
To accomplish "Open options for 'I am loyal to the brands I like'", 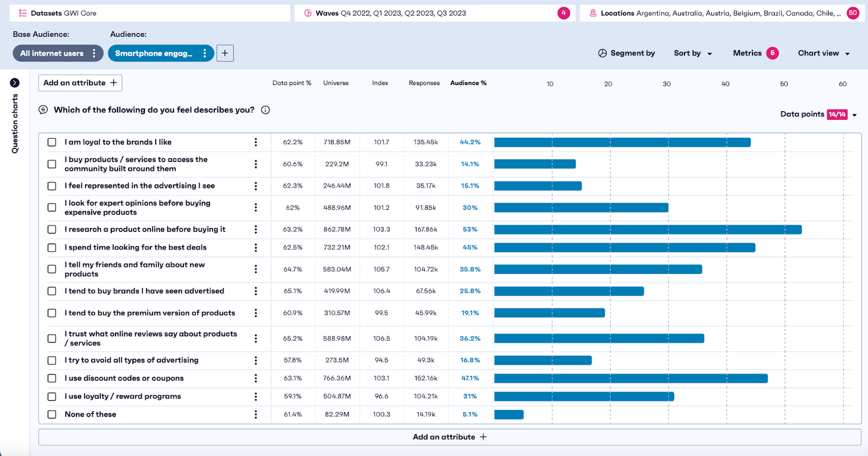I will pyautogui.click(x=256, y=142).
